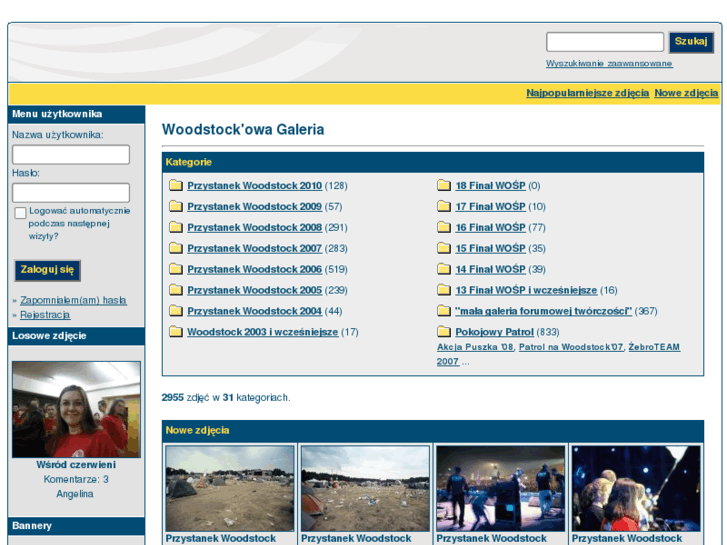This screenshot has width=727, height=545.
Task: Click folder icon next to 18 Finał WOŚP
Action: pos(444,186)
